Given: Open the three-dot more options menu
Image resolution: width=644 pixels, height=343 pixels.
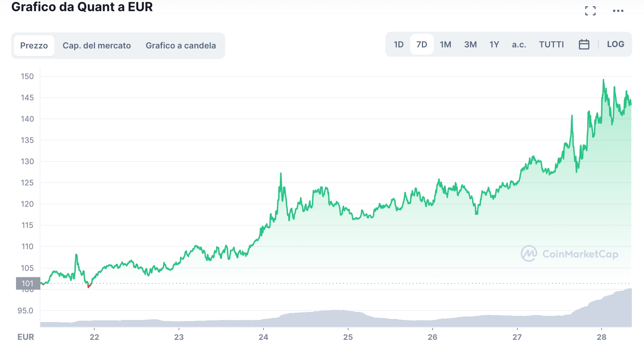Looking at the screenshot, I should pyautogui.click(x=618, y=11).
